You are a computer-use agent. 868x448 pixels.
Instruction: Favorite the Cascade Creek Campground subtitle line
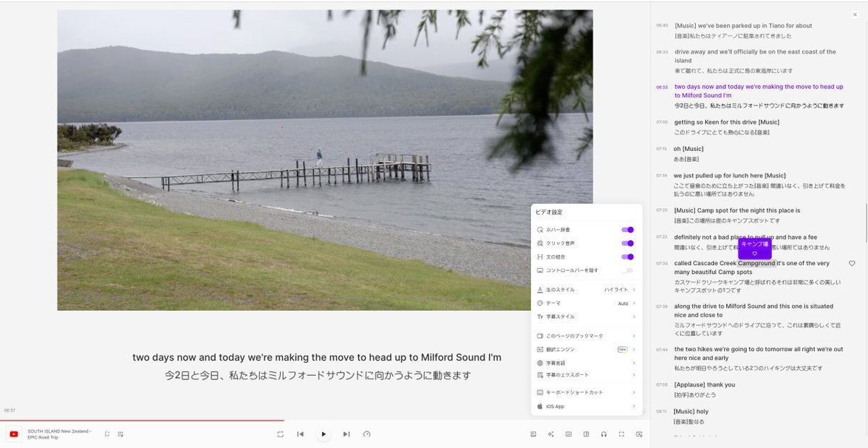pos(852,264)
